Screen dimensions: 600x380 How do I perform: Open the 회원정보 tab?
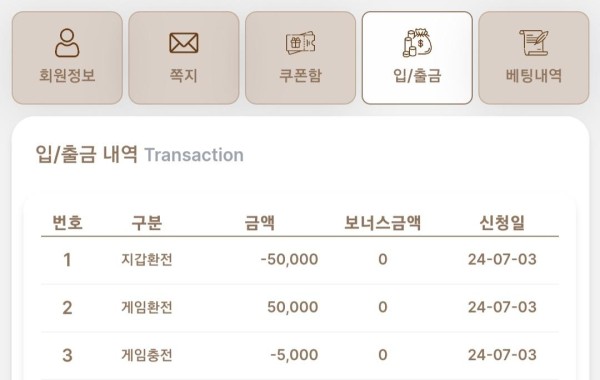coord(67,58)
